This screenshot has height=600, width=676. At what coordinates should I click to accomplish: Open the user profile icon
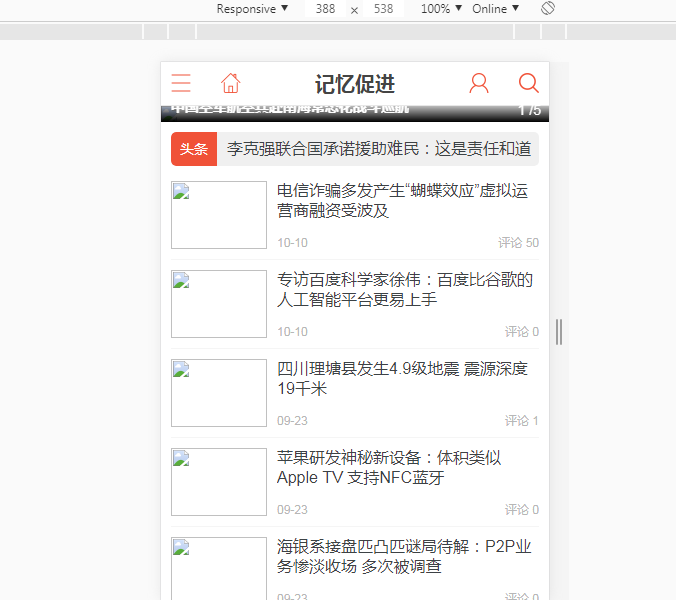pyautogui.click(x=479, y=83)
